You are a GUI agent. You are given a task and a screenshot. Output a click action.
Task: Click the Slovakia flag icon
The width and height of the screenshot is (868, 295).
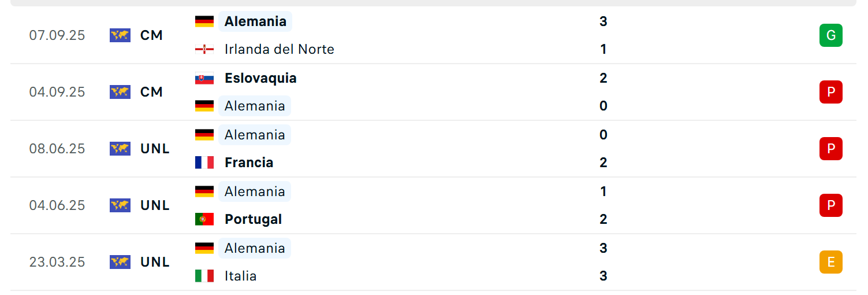[x=204, y=78]
